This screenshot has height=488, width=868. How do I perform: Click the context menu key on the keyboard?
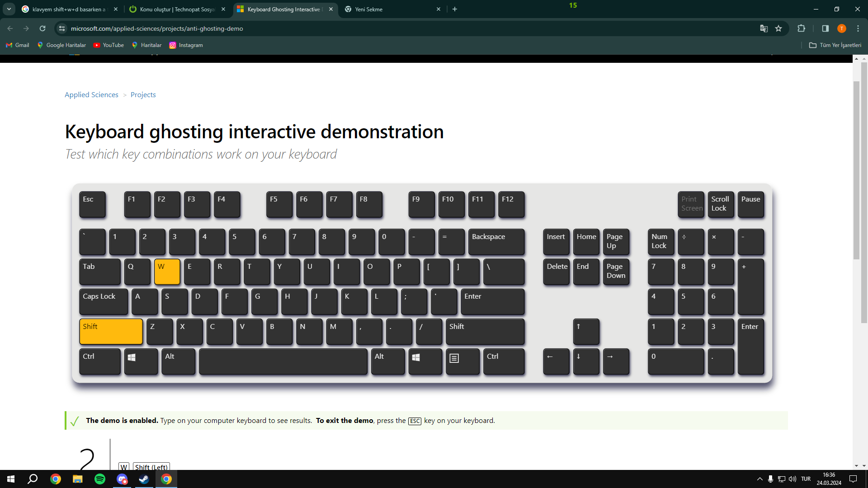click(462, 361)
